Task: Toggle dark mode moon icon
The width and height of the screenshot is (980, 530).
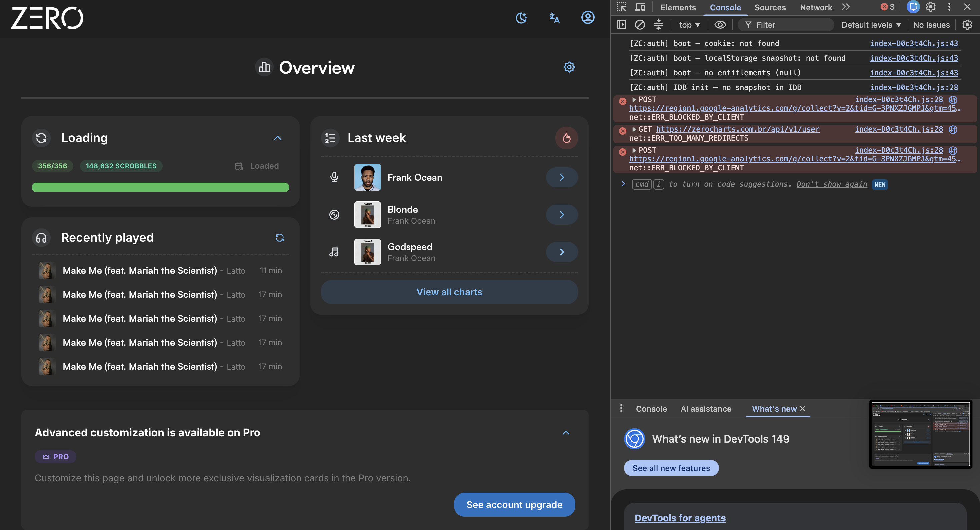Action: (521, 18)
